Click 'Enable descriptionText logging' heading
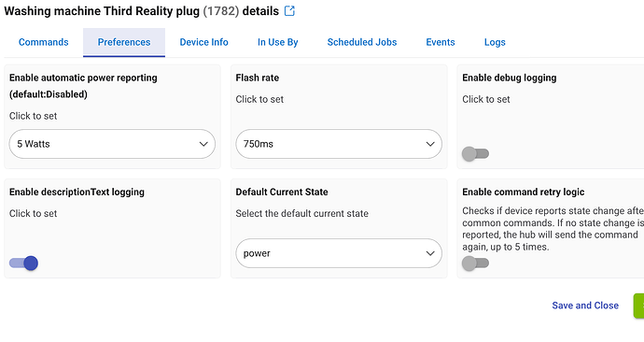644x342 pixels. point(77,192)
